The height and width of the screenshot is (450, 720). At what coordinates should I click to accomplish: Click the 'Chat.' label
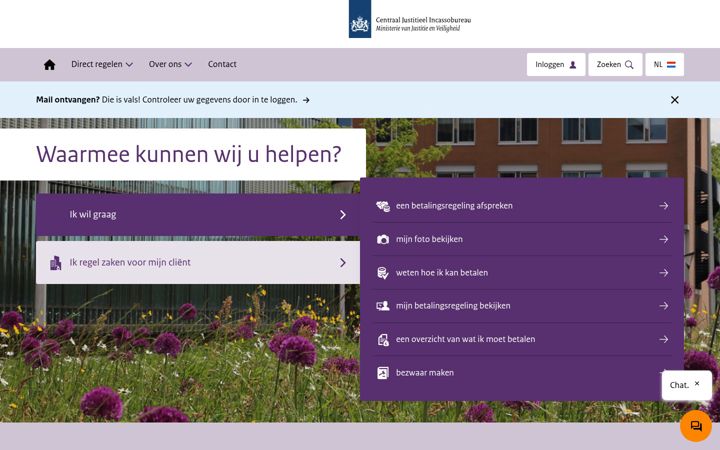679,385
